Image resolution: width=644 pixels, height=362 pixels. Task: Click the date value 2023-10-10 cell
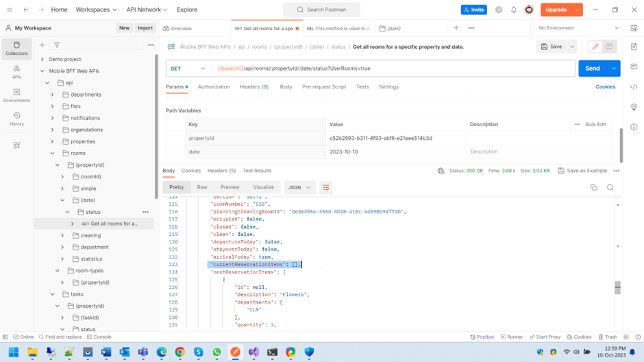click(396, 152)
